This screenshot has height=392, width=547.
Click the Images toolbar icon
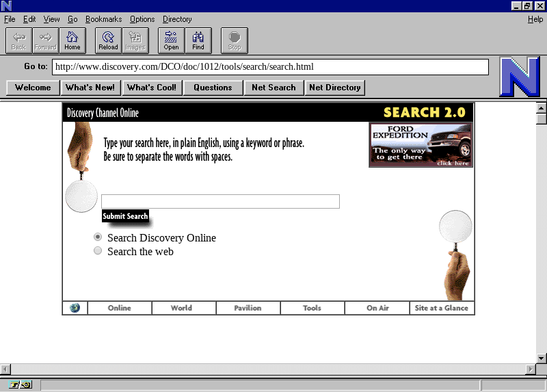coord(135,40)
